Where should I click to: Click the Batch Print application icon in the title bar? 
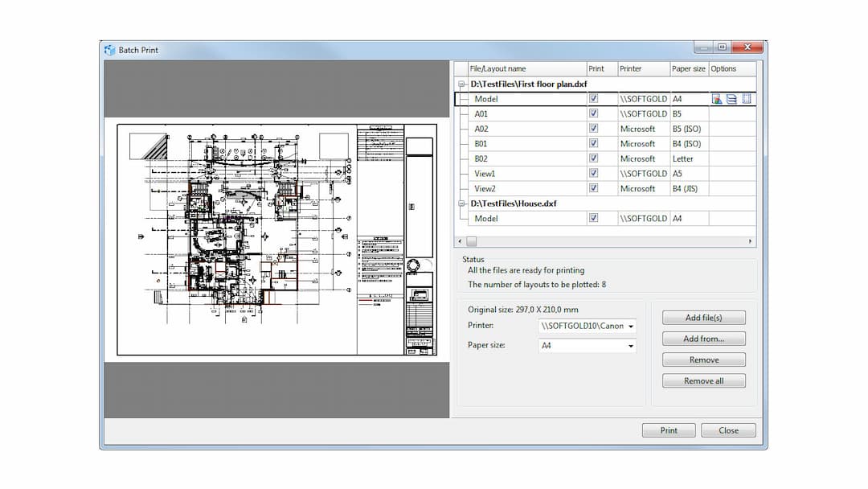[109, 49]
